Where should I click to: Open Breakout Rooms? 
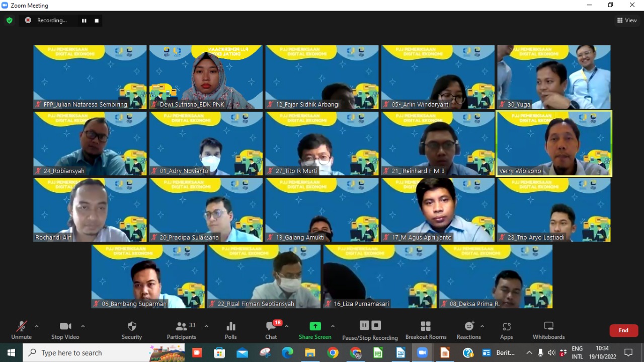coord(426,330)
